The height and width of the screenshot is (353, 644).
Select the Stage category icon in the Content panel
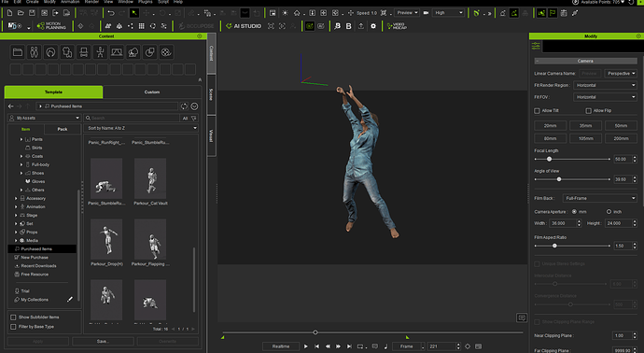(x=117, y=52)
